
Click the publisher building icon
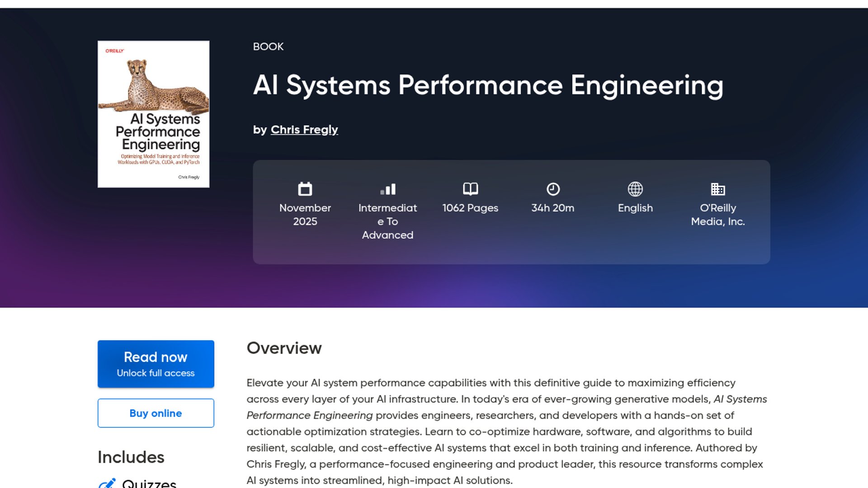(x=718, y=189)
